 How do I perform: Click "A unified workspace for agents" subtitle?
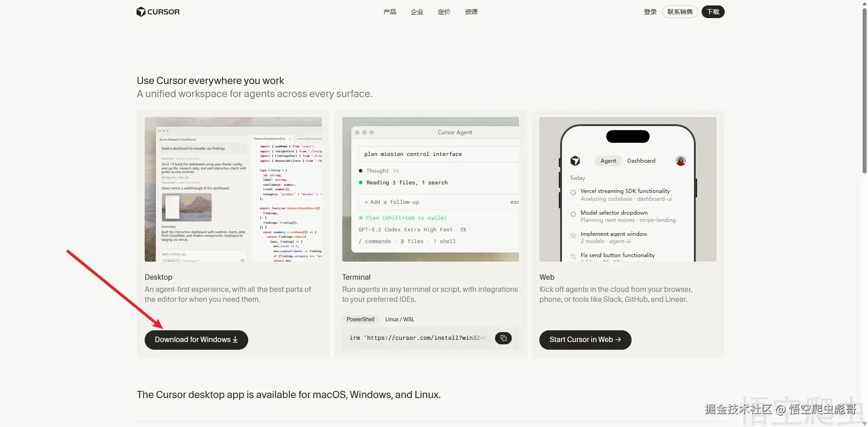(x=255, y=94)
